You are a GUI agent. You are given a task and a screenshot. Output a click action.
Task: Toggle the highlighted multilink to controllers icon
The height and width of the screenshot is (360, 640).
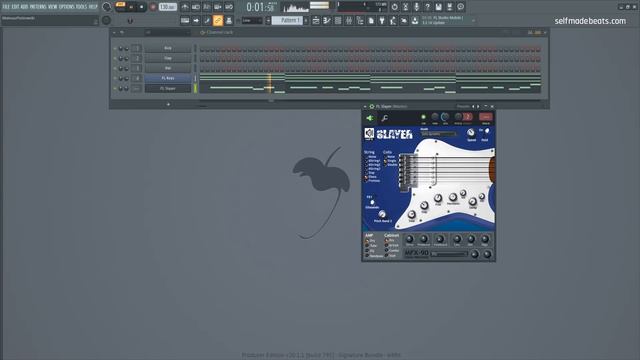(218, 20)
